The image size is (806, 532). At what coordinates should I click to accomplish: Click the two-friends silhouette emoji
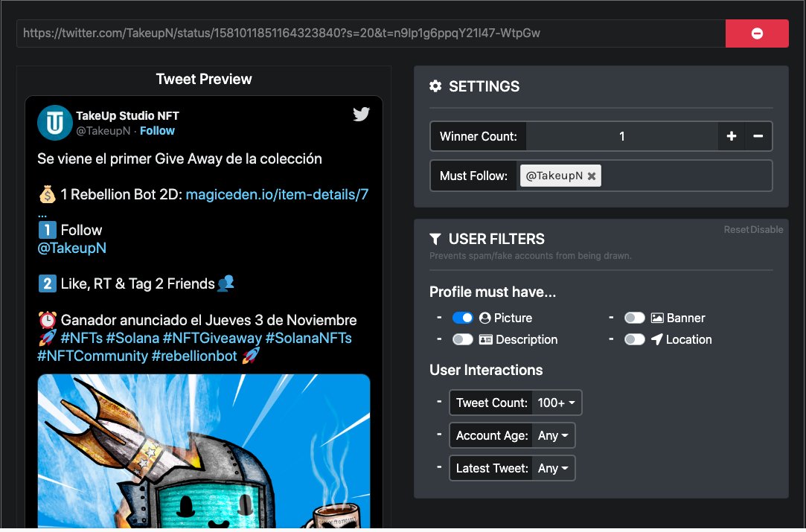click(x=226, y=283)
